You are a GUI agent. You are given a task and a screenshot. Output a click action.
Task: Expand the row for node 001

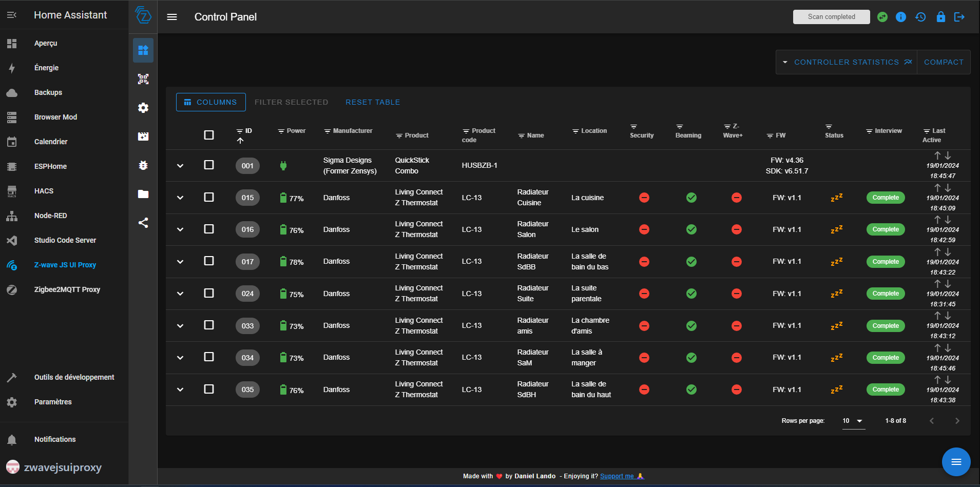[x=180, y=166]
